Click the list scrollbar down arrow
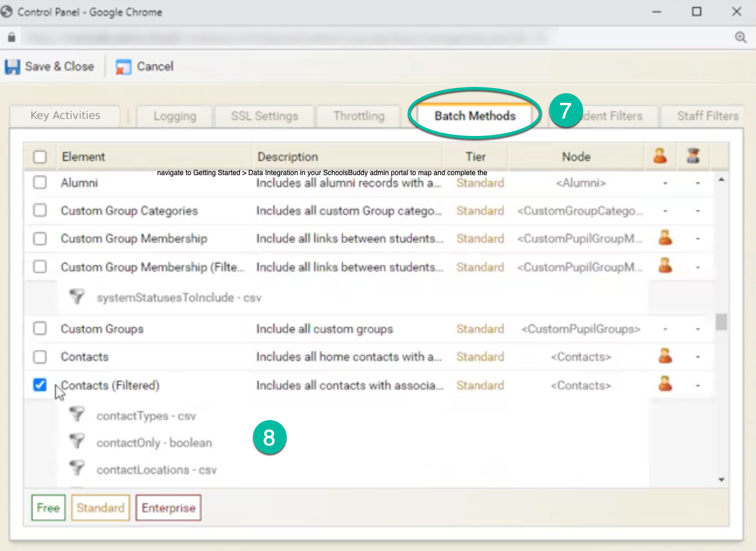Viewport: 756px width, 551px height. click(x=722, y=480)
